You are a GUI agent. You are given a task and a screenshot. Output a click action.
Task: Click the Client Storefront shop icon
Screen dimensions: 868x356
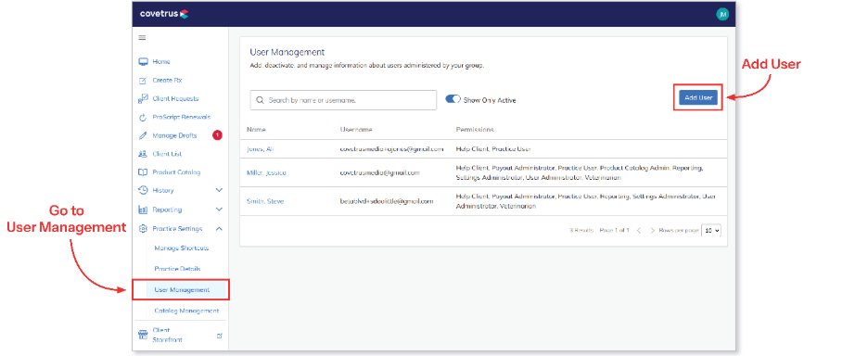[143, 335]
